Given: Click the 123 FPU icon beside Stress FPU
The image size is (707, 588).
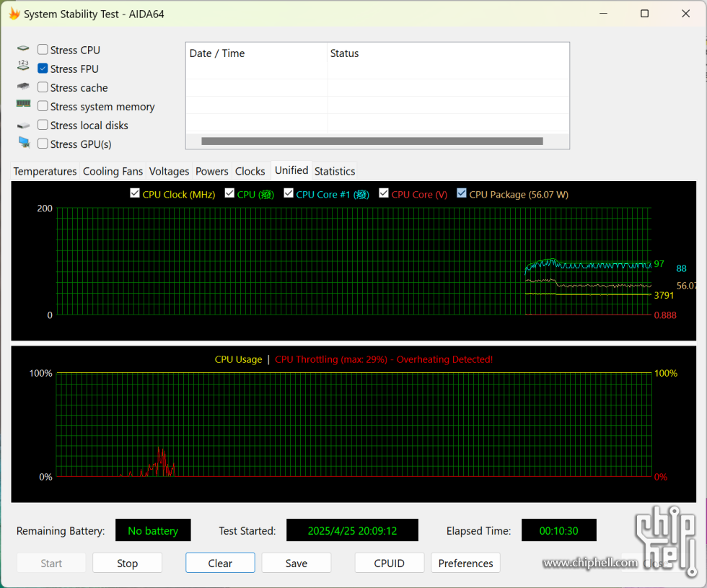Looking at the screenshot, I should pos(23,66).
